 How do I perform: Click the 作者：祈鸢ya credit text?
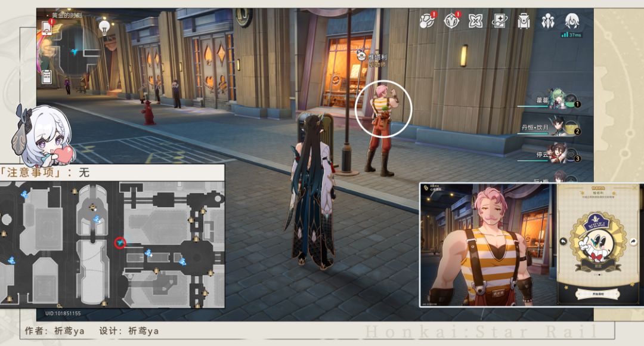[x=55, y=331]
